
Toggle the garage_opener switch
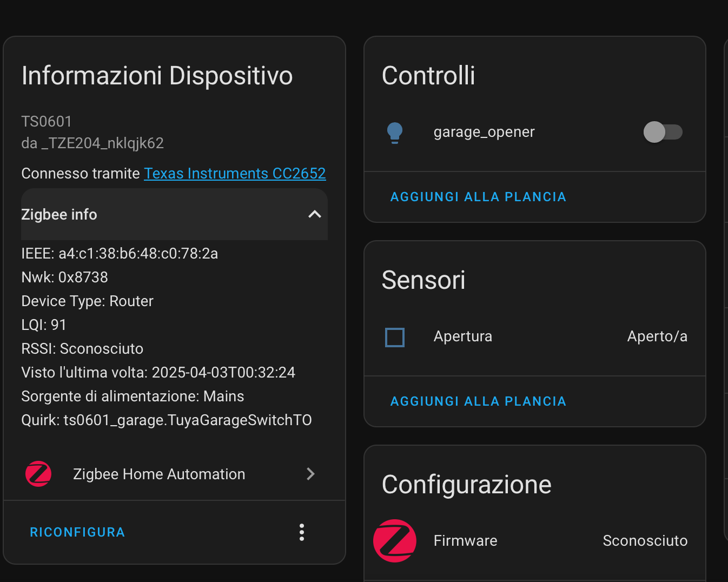663,132
